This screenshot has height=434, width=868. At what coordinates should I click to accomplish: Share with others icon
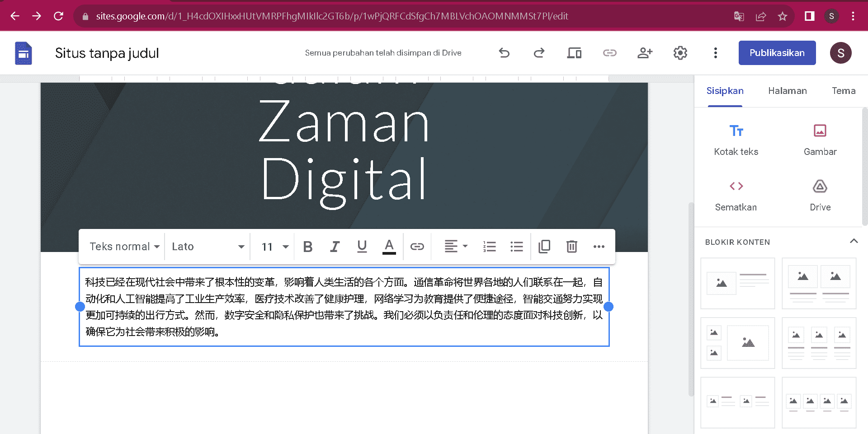pyautogui.click(x=645, y=53)
